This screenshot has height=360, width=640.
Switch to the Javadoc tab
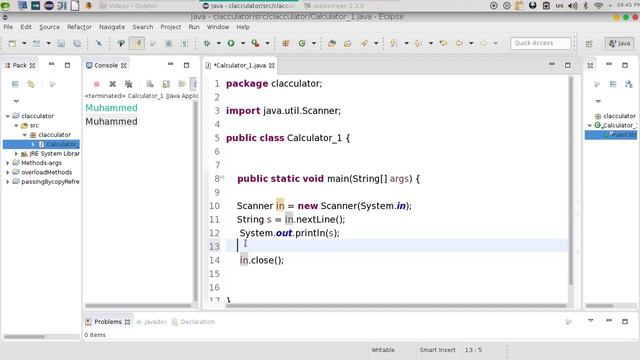pyautogui.click(x=152, y=322)
